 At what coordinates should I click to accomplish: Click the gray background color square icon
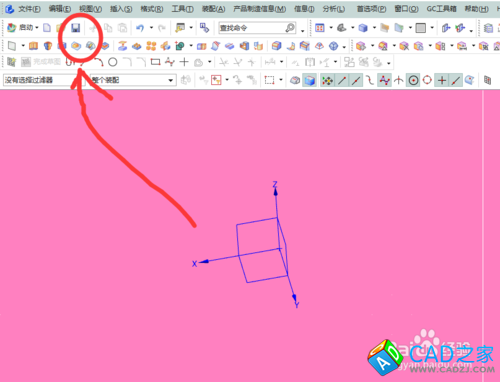(420, 28)
